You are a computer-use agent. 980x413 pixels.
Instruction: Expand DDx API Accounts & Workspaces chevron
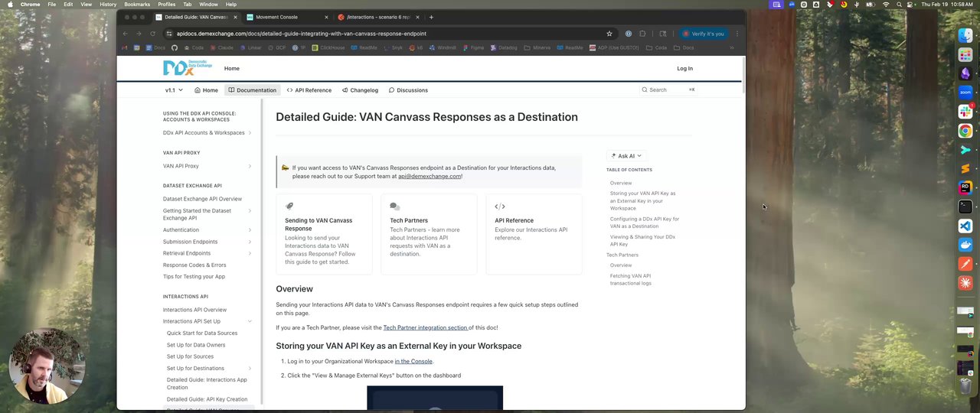(x=250, y=133)
